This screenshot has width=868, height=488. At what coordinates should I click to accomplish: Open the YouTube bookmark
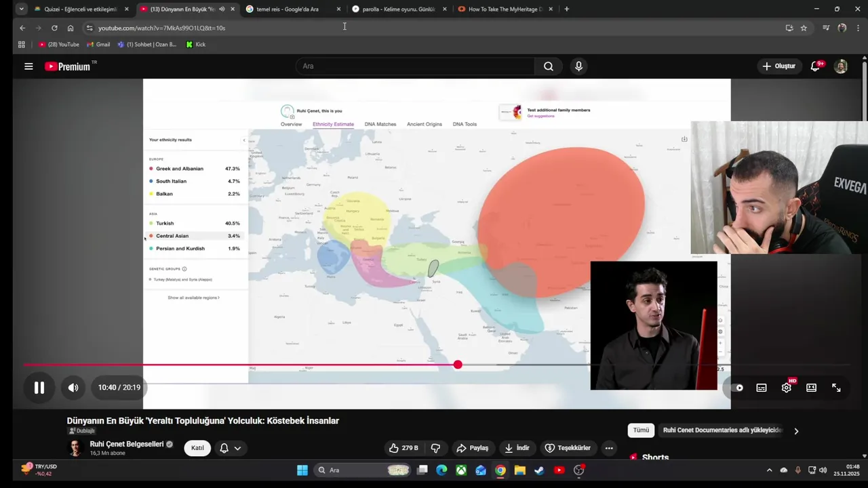59,44
